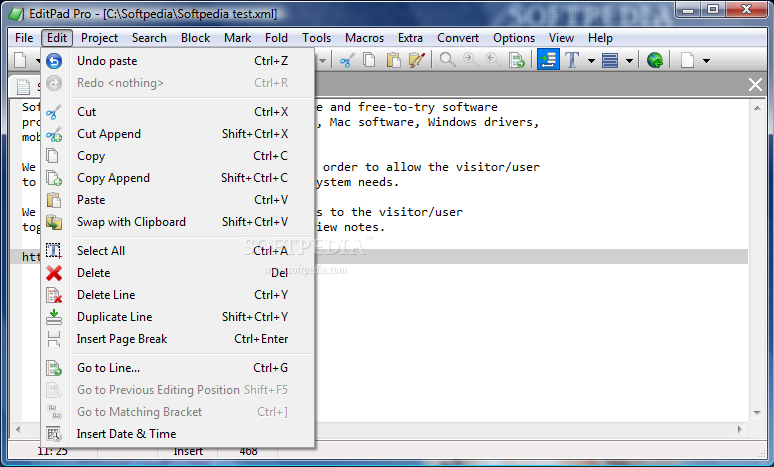
Task: Open the Convert menu
Action: point(458,38)
